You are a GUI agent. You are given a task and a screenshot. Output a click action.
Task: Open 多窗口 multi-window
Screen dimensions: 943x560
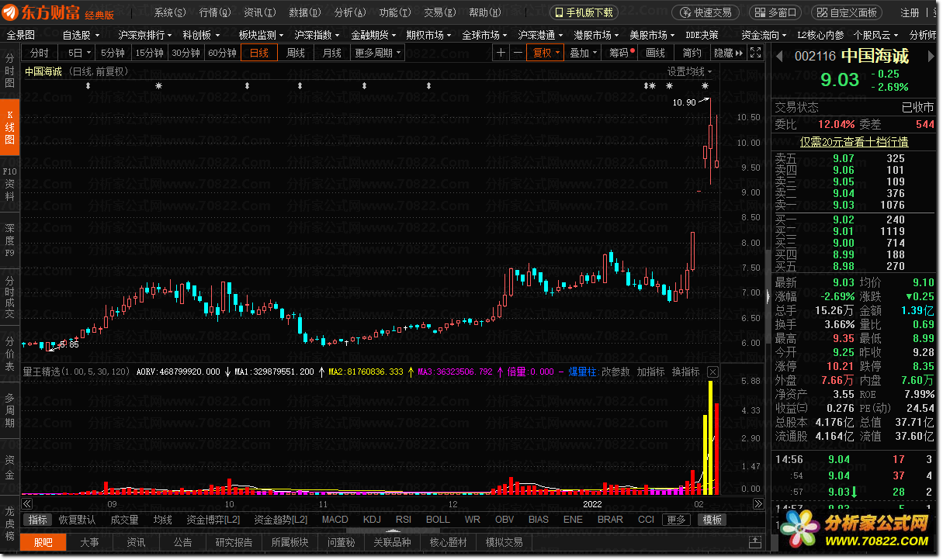click(x=775, y=12)
